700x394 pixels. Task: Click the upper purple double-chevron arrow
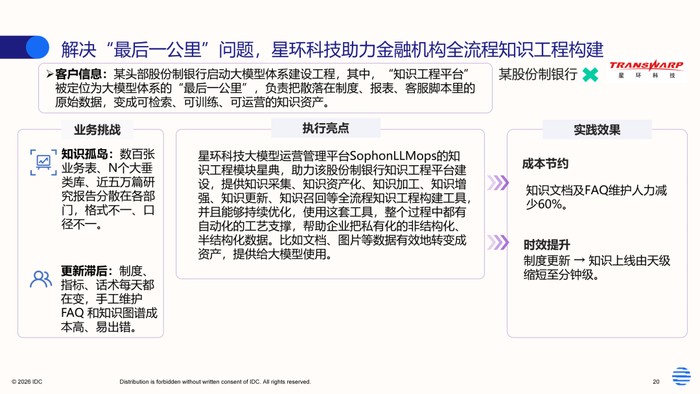(498, 182)
